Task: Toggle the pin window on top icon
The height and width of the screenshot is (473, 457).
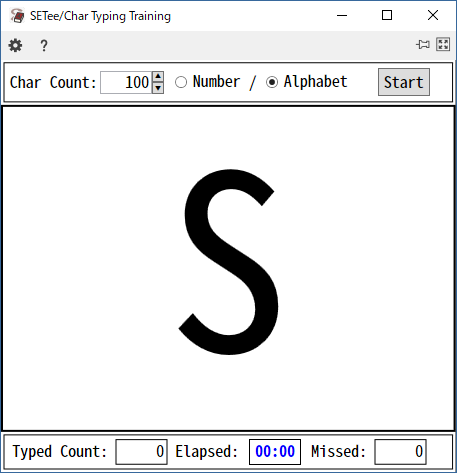Action: tap(423, 44)
